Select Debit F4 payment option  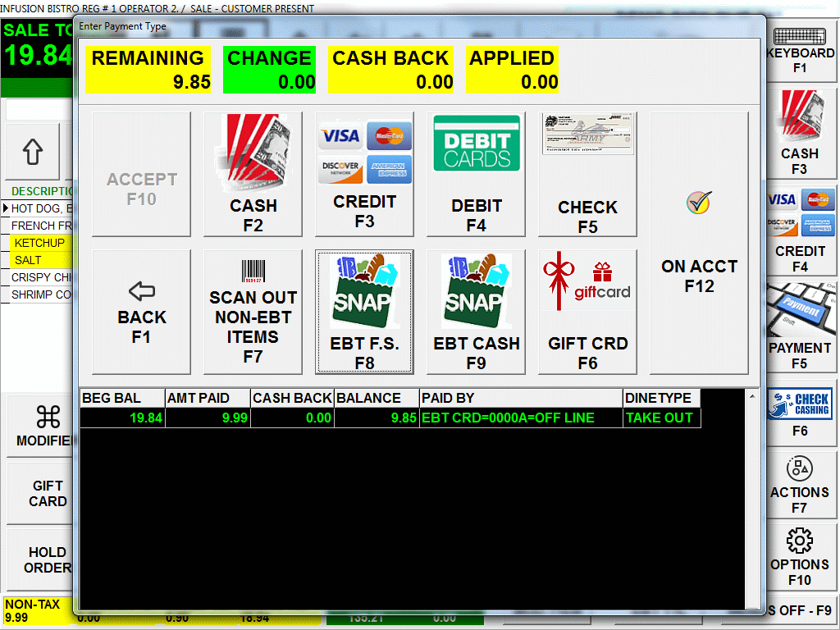(x=476, y=174)
